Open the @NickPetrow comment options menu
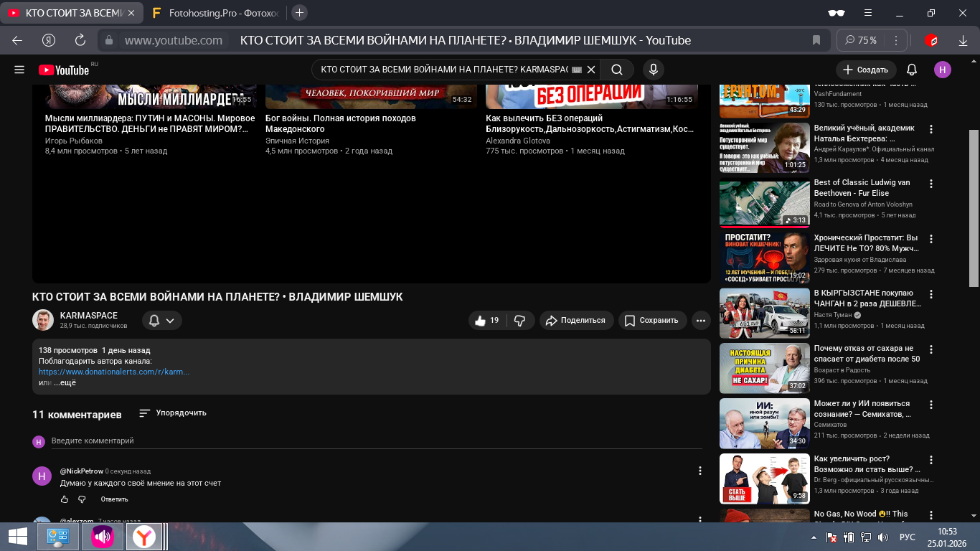The image size is (980, 551). coord(700,471)
